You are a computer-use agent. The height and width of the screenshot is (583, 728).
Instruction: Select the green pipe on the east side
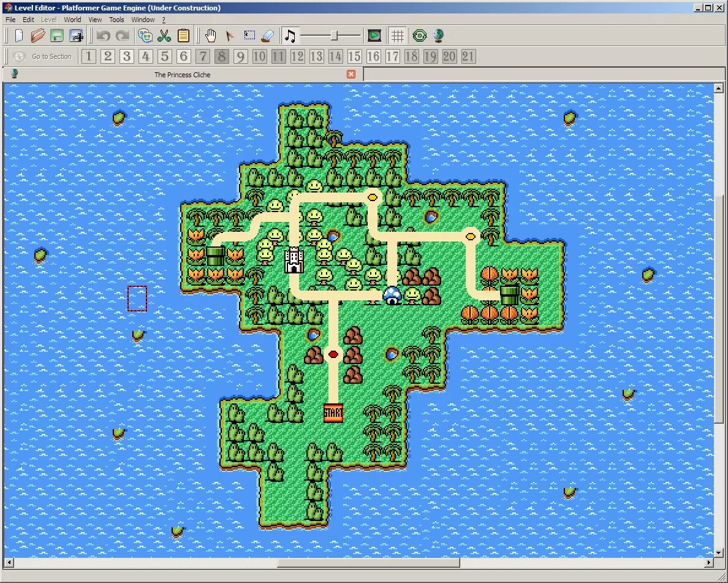coord(509,295)
